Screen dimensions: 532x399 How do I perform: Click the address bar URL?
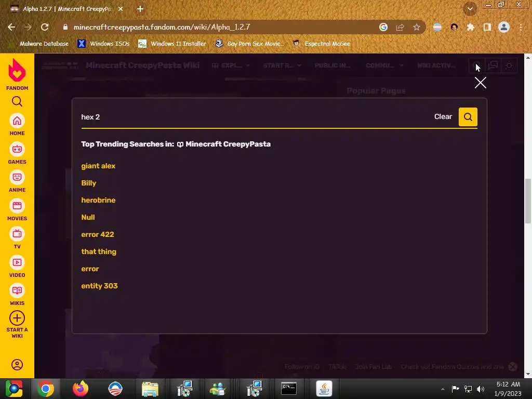click(162, 27)
